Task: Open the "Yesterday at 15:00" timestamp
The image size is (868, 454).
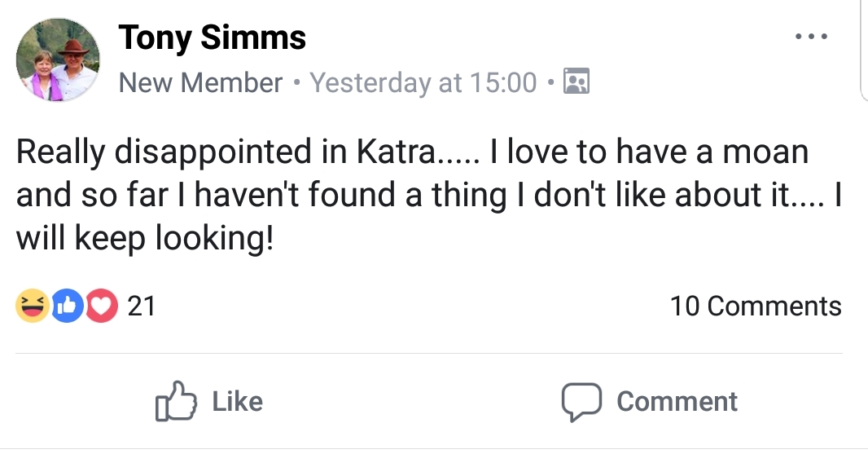Action: point(423,82)
